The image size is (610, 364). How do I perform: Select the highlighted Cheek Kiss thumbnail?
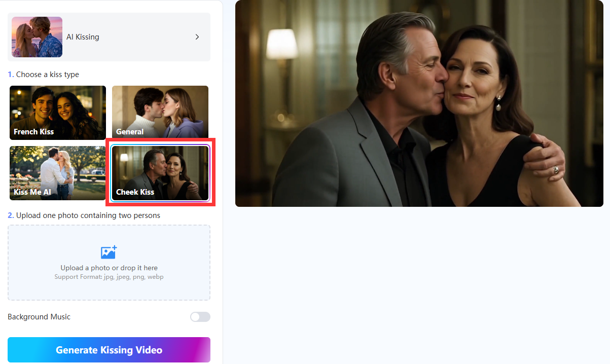click(160, 172)
